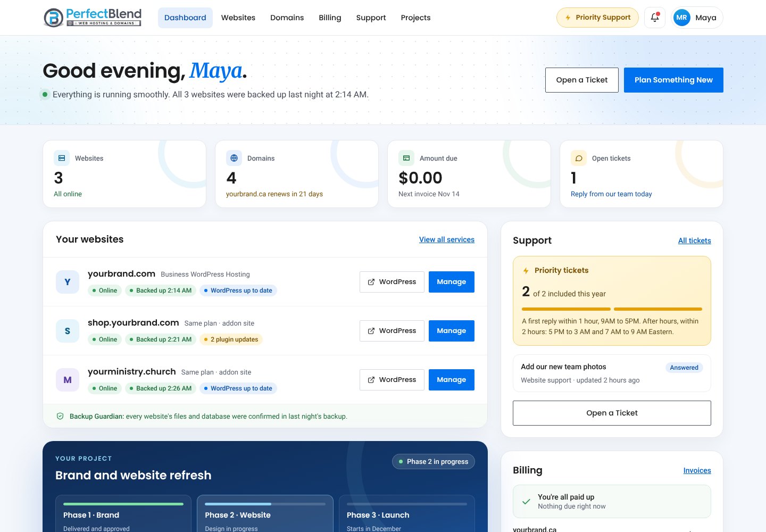Manage yourbrand.com

click(452, 282)
